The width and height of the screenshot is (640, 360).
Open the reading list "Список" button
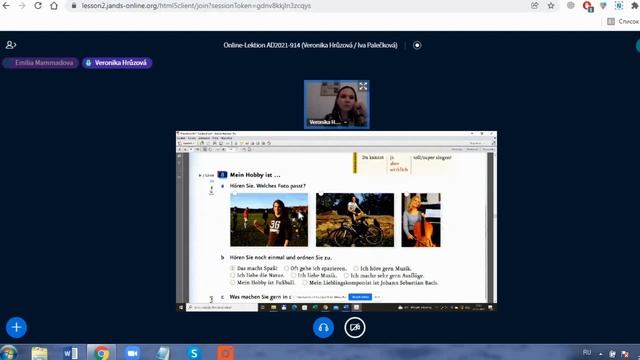623,21
